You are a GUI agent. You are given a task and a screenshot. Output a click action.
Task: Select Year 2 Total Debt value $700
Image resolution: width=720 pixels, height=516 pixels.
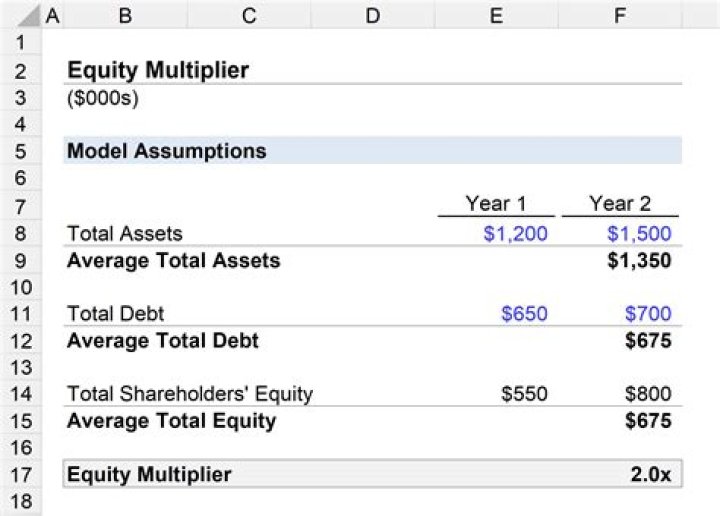click(648, 314)
